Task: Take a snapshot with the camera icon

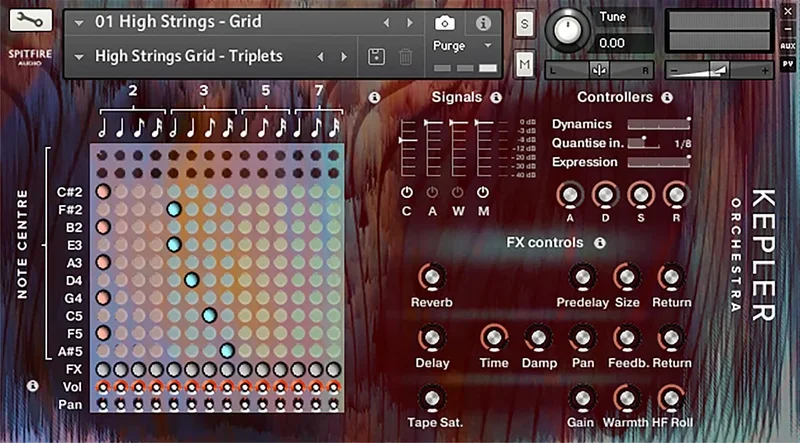Action: click(x=444, y=23)
